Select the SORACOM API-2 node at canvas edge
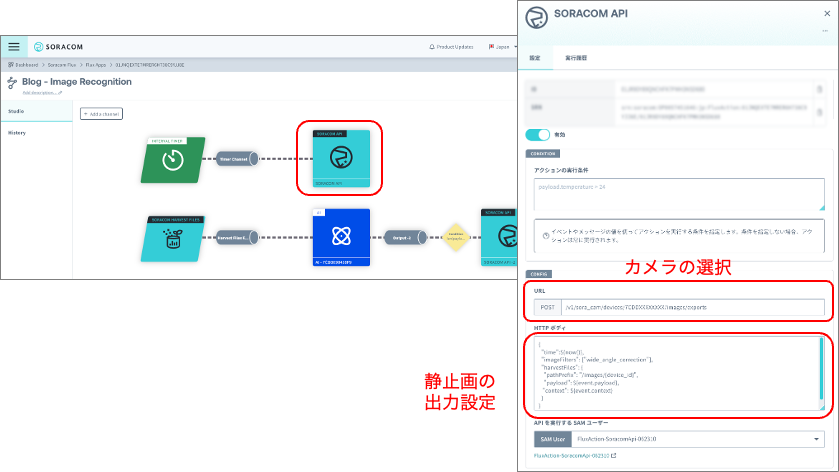Image resolution: width=839 pixels, height=472 pixels. [499, 237]
